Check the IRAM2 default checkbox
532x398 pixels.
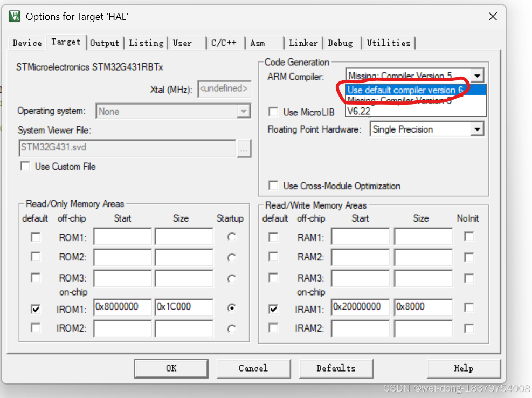click(273, 328)
